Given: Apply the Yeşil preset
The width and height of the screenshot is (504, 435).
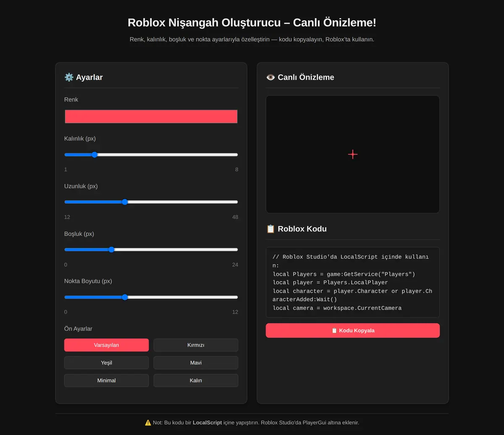Looking at the screenshot, I should point(106,363).
